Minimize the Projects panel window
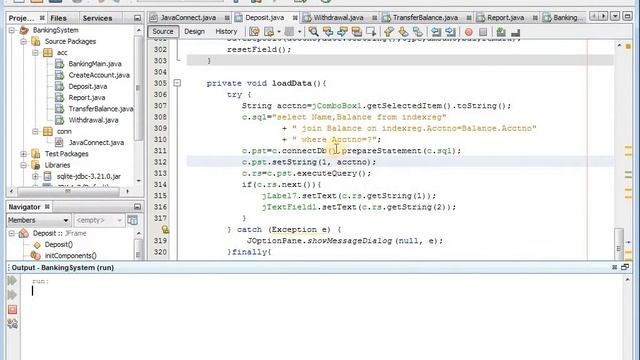640x360 pixels. click(137, 18)
